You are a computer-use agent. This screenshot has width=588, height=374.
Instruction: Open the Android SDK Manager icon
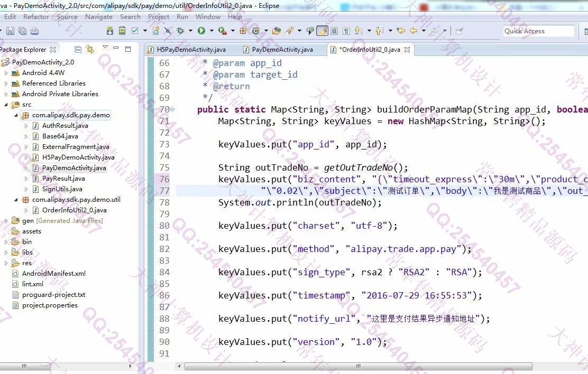tap(110, 31)
